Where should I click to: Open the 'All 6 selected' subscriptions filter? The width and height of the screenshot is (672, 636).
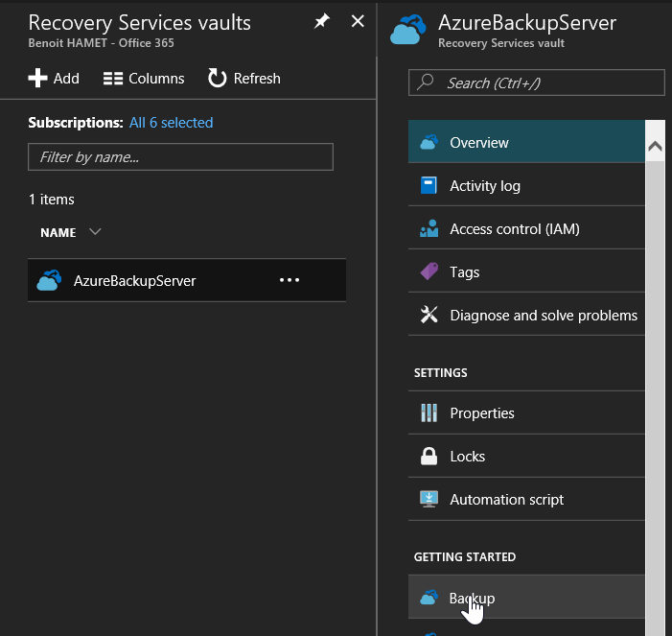(x=171, y=123)
